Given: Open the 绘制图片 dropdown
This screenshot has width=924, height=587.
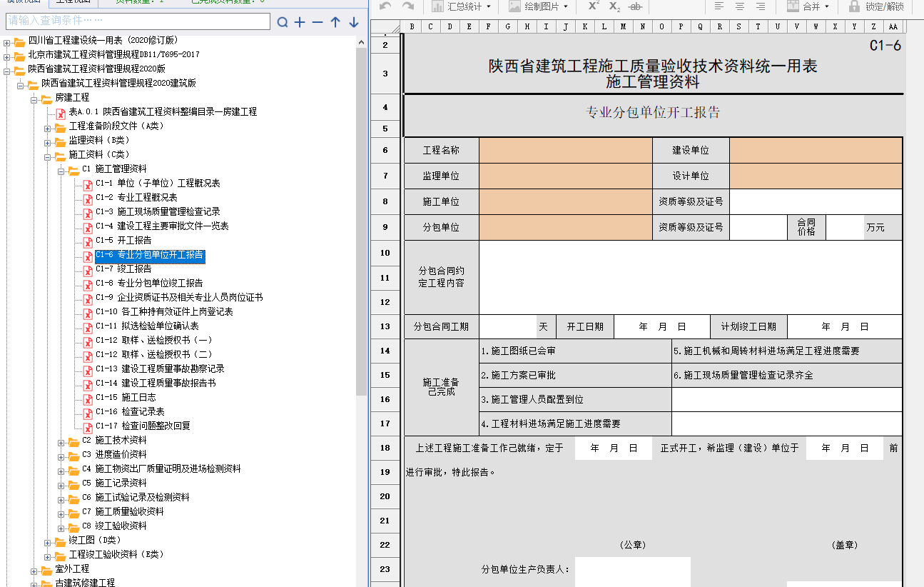Looking at the screenshot, I should (x=539, y=6).
